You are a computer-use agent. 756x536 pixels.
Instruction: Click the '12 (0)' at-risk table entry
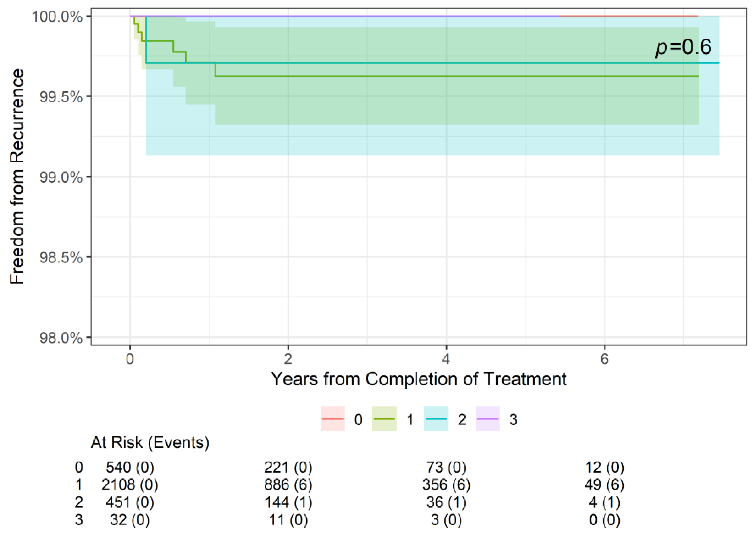click(x=604, y=467)
